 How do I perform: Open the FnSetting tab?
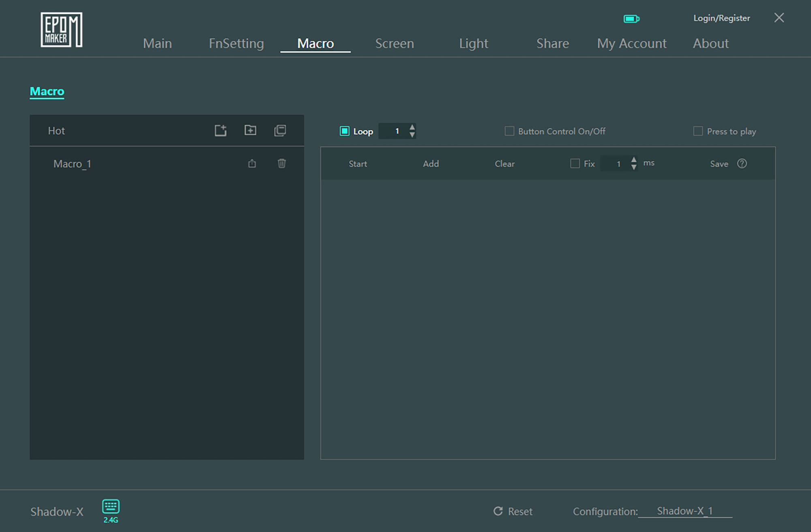tap(236, 43)
